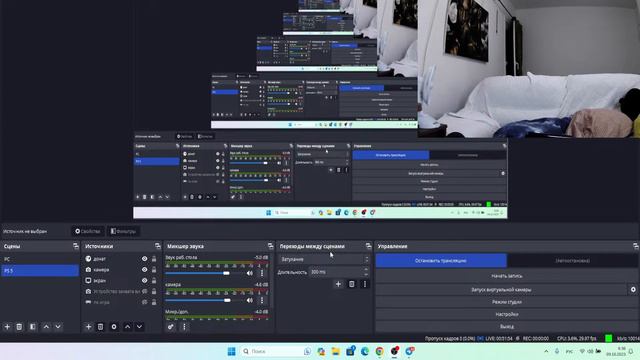Viewport: 640px width, 360px height.
Task: Remove the transition with the trash icon
Action: [351, 284]
